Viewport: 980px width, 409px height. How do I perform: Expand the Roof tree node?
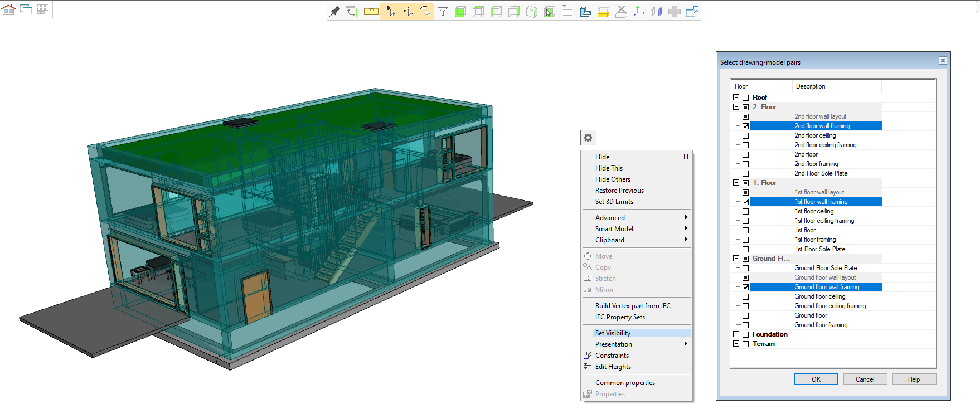736,98
